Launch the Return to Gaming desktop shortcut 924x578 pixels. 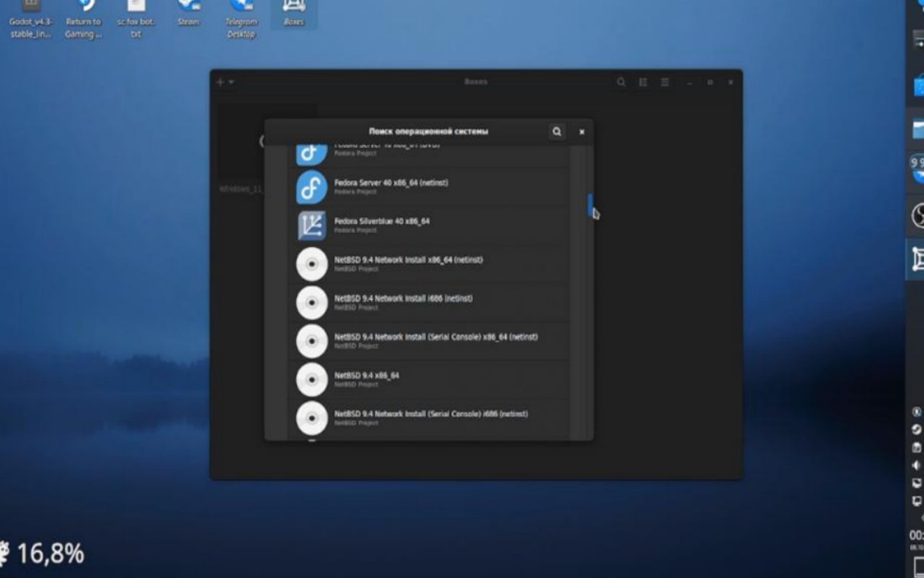point(84,19)
